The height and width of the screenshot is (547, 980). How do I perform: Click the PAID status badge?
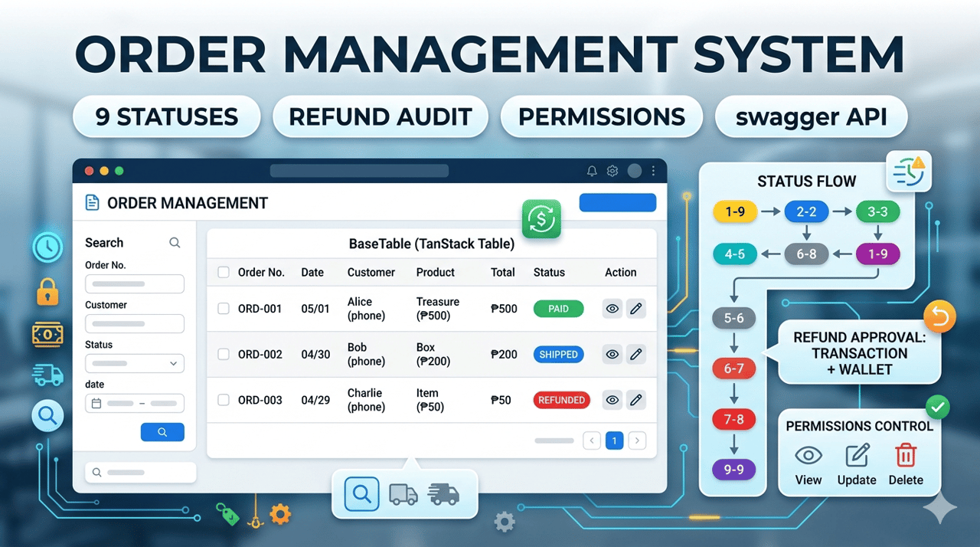[x=558, y=309]
